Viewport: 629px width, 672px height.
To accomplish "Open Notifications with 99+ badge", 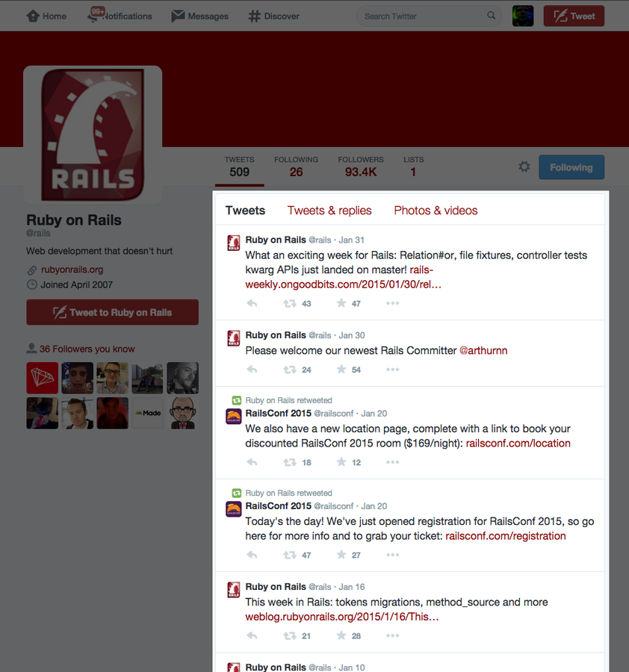I will click(120, 16).
